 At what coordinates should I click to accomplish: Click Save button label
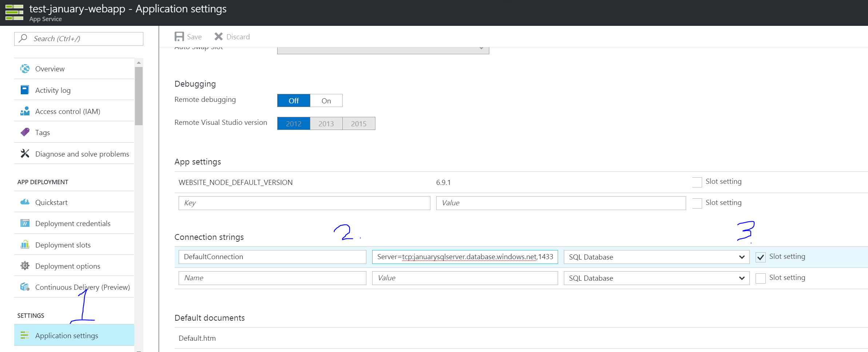[194, 37]
